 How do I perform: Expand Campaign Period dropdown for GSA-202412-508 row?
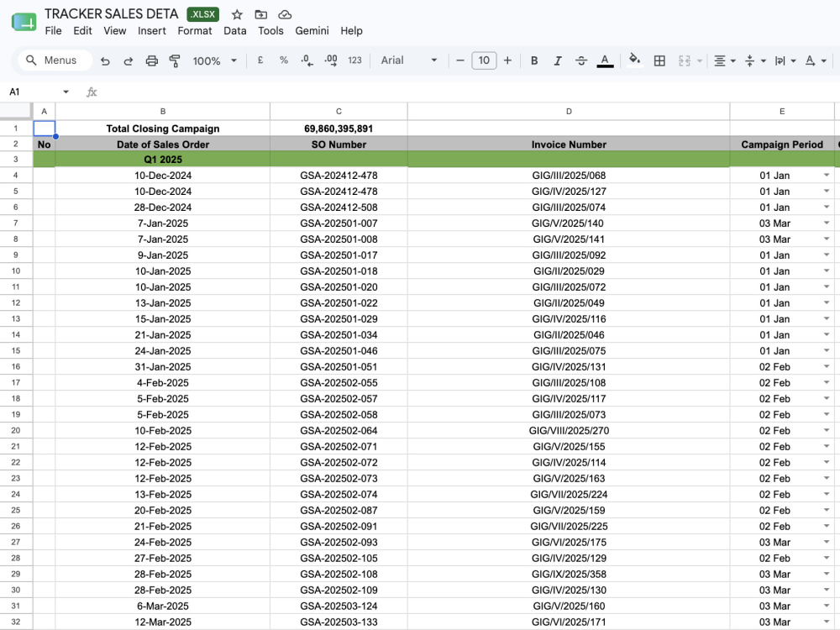[x=827, y=207]
